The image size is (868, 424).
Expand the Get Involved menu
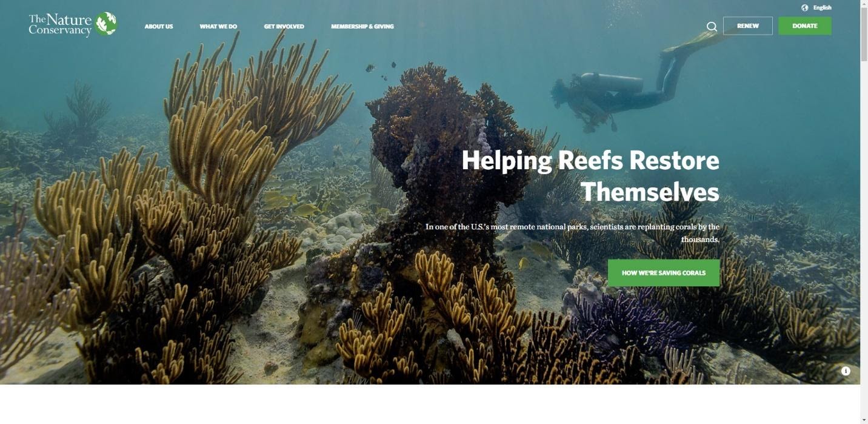pyautogui.click(x=284, y=27)
